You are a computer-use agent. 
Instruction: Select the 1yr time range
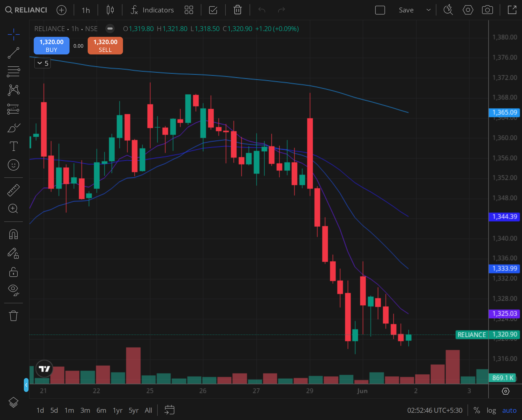(x=118, y=410)
